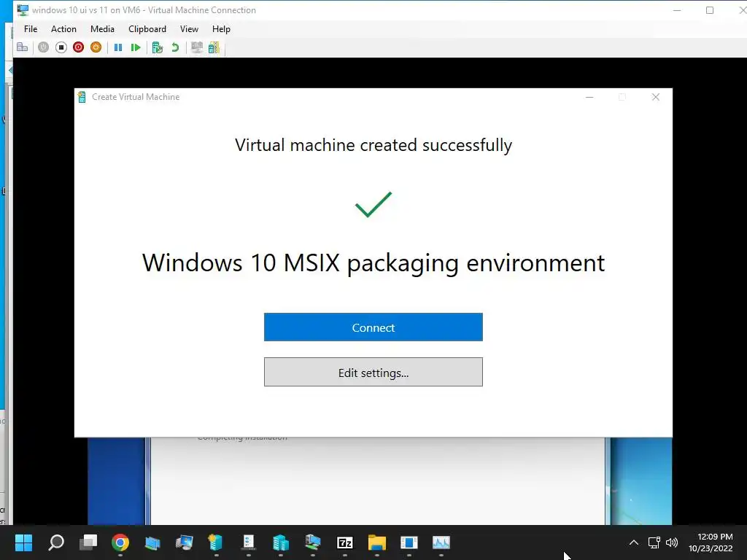Image resolution: width=747 pixels, height=560 pixels.
Task: Minimize the Create Virtual Machine dialog
Action: (589, 97)
